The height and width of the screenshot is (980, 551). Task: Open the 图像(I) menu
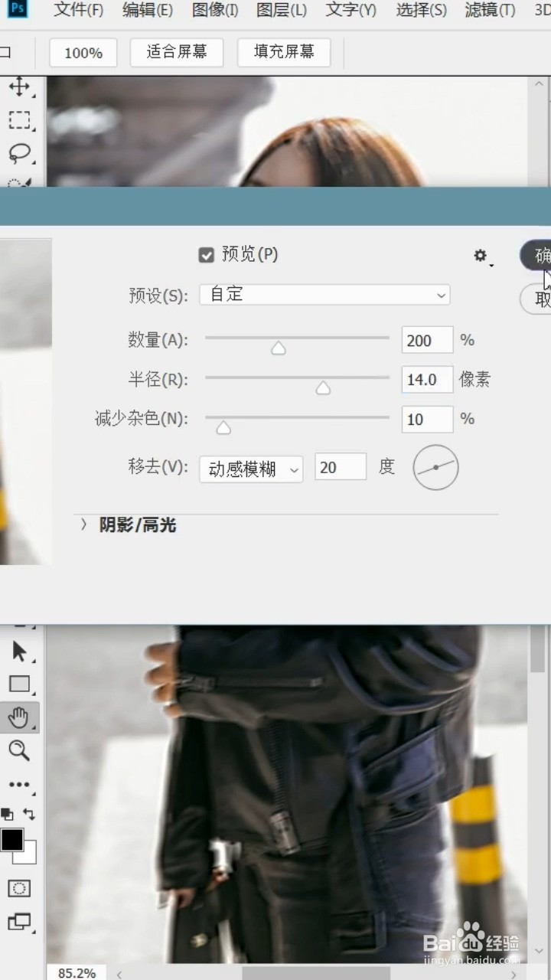(215, 10)
